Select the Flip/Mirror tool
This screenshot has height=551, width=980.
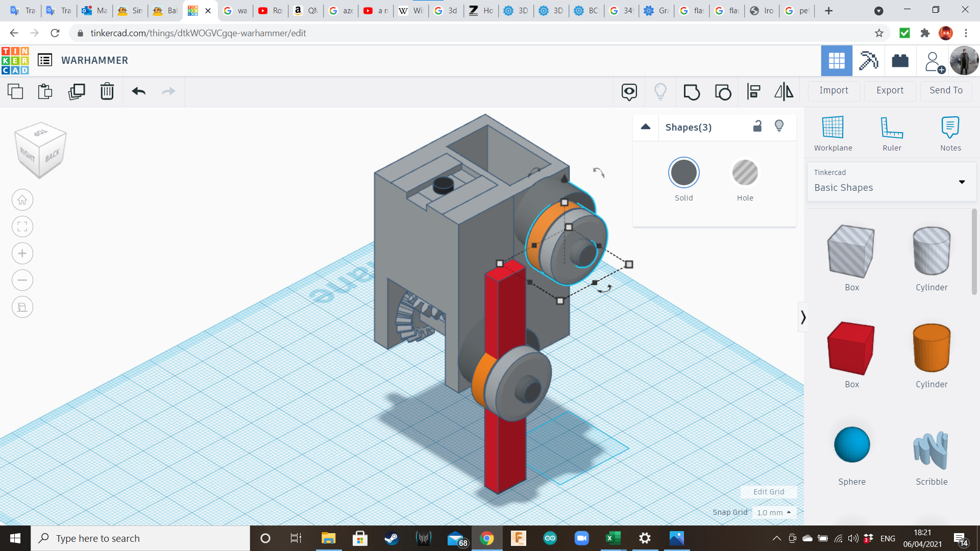tap(784, 91)
